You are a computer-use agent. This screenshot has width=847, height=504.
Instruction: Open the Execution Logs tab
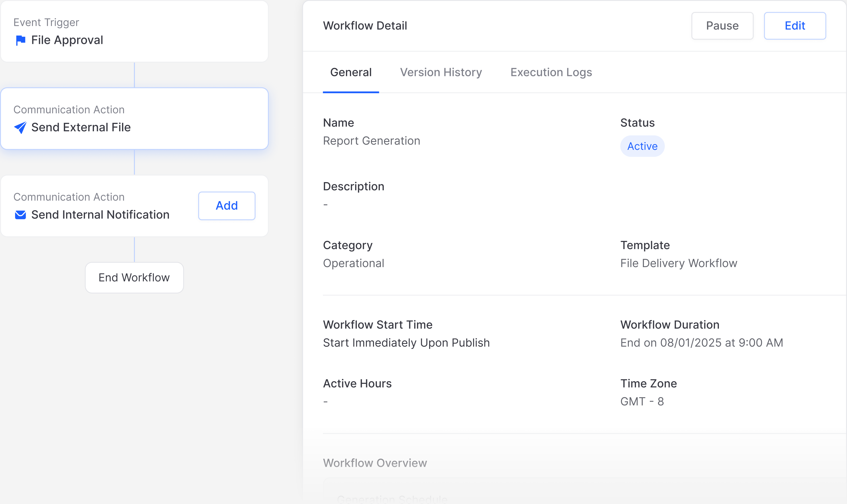[x=551, y=72]
